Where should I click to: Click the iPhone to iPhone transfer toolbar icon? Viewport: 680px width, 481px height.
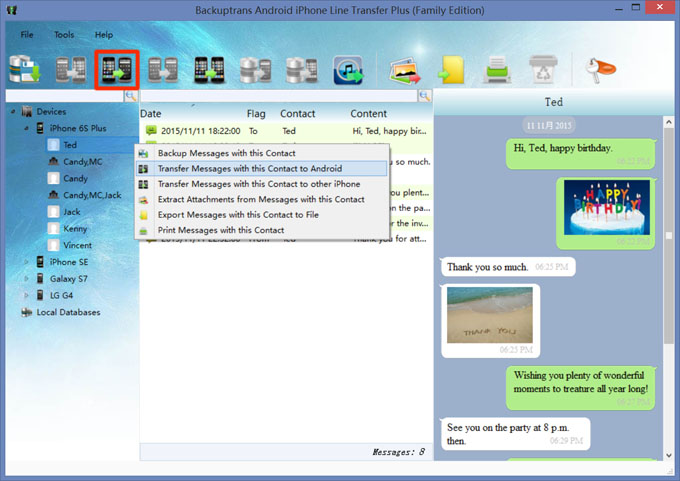click(209, 69)
